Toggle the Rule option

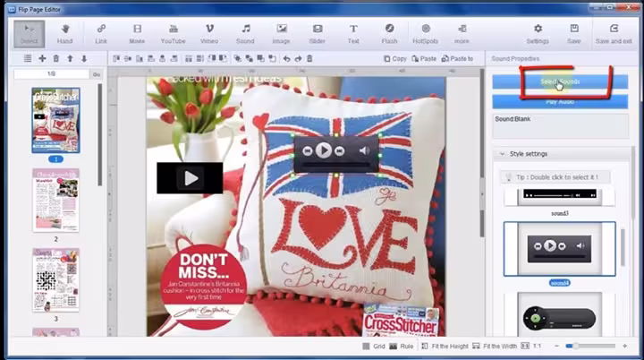coord(402,347)
